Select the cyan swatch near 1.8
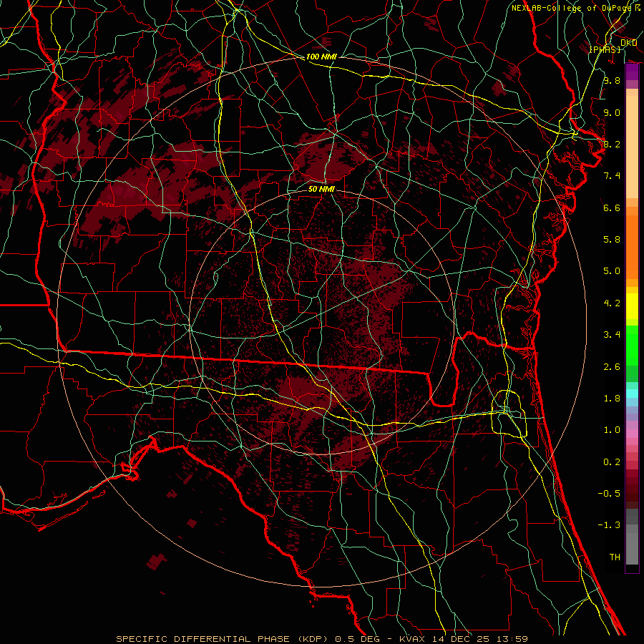Screen dimensions: 644x644 [x=632, y=392]
